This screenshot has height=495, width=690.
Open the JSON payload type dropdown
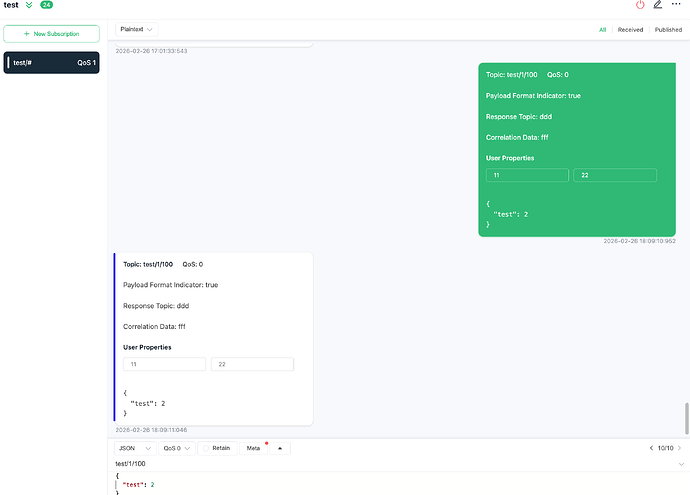pyautogui.click(x=135, y=448)
